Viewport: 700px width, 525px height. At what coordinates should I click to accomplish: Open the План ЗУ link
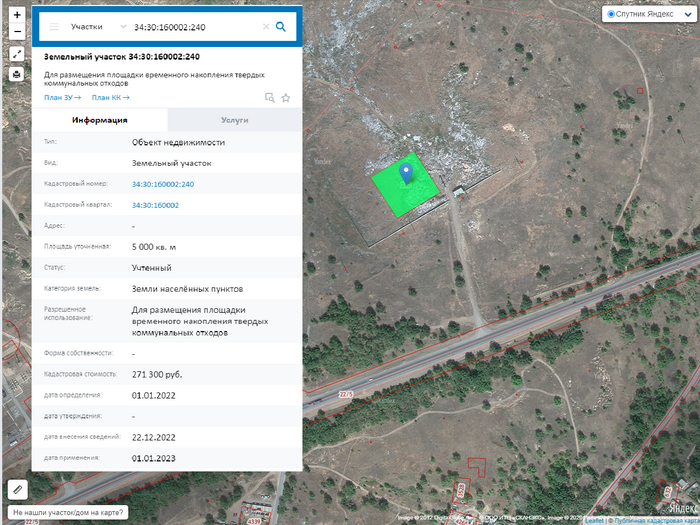tap(61, 98)
